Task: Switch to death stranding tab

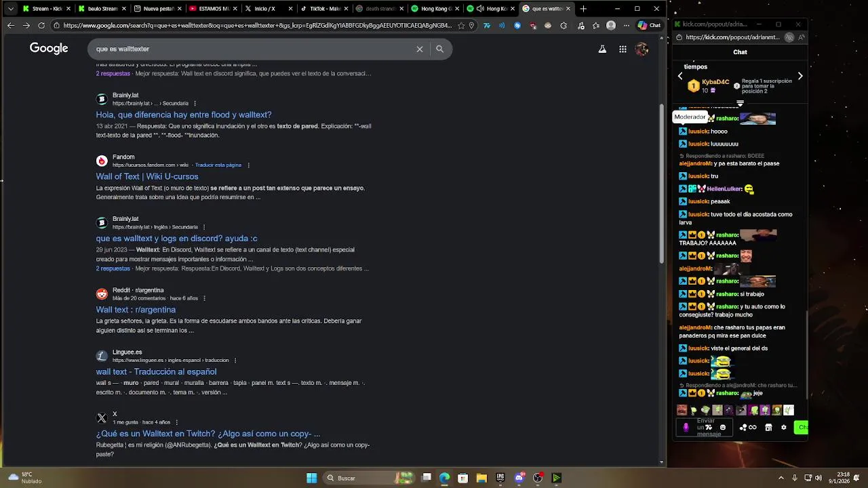Action: (x=380, y=9)
